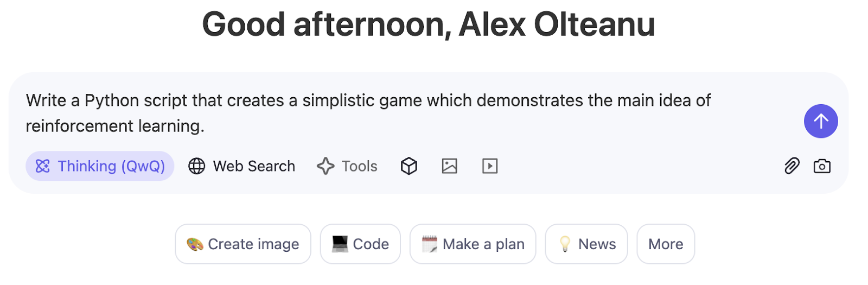Enable the Web Search toggle
This screenshot has width=868, height=285.
241,166
